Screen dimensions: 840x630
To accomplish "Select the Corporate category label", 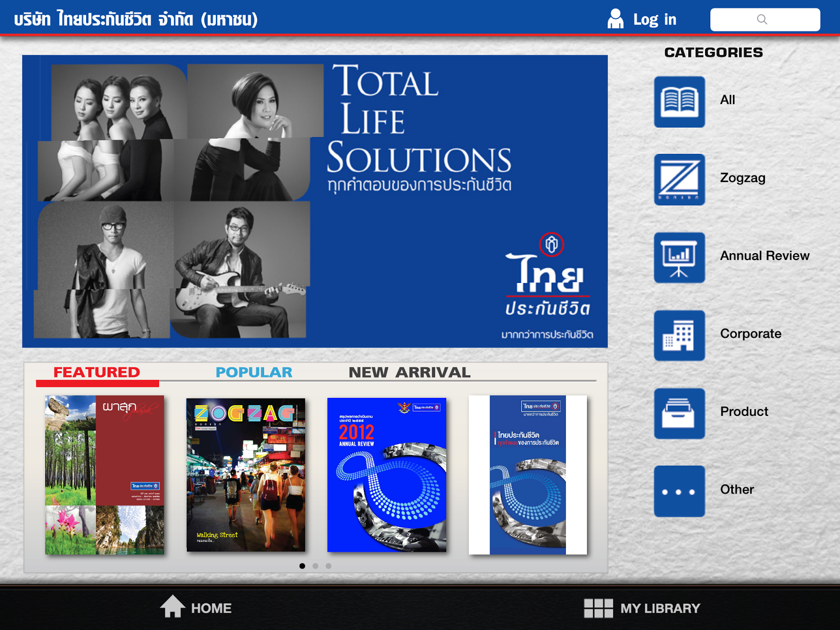I will coord(751,334).
